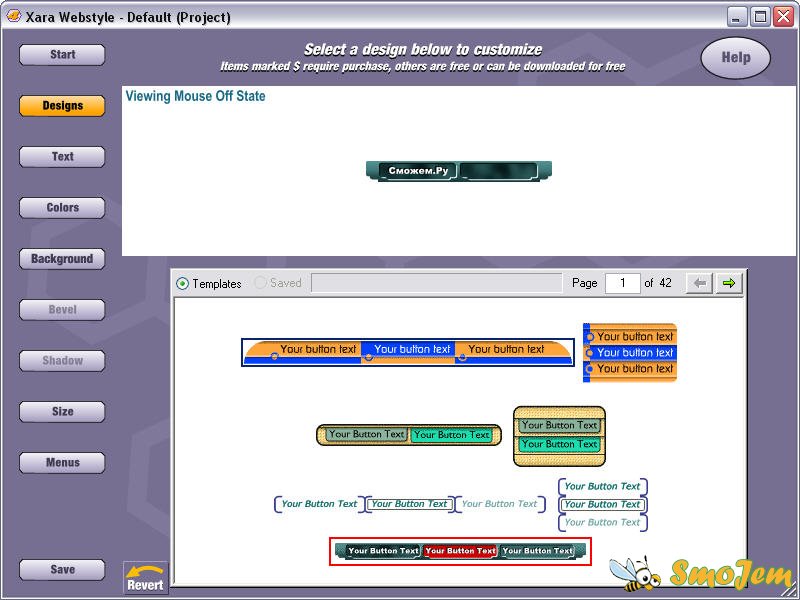Viewport: 800px width, 600px height.
Task: Choose the bracket-style horizontal navbar template
Action: [x=410, y=504]
